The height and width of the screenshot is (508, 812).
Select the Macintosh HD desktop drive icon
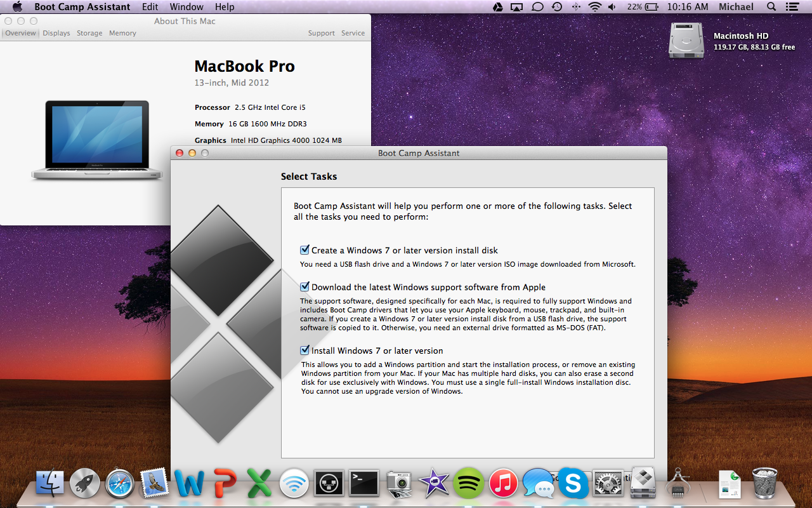point(685,41)
